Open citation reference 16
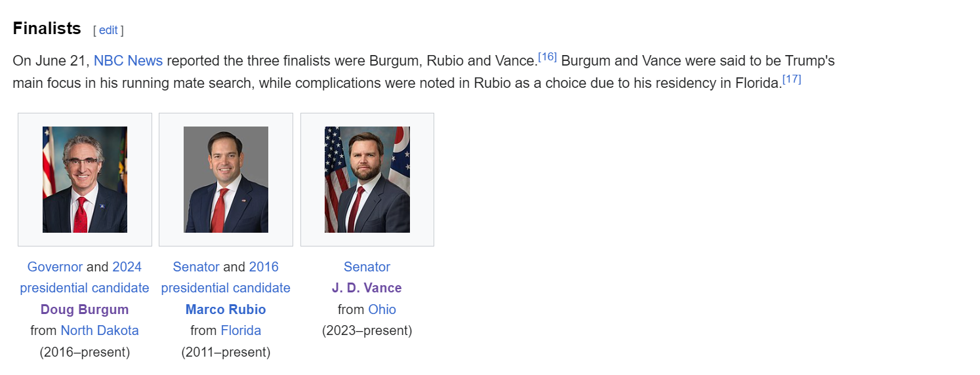The width and height of the screenshot is (980, 375). (547, 57)
